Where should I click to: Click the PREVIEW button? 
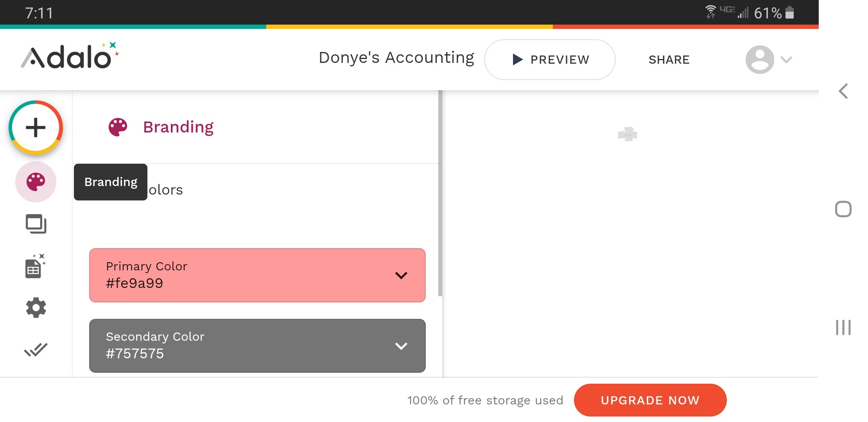point(550,60)
